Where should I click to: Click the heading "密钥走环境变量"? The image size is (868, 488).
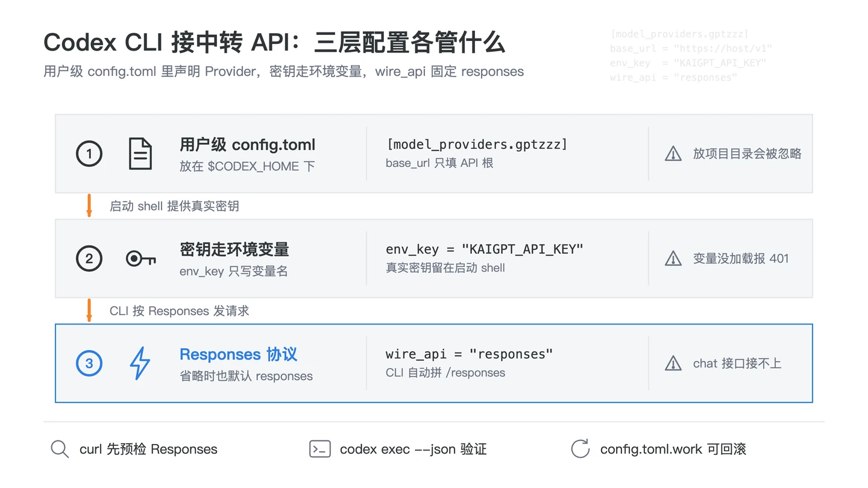pyautogui.click(x=234, y=249)
